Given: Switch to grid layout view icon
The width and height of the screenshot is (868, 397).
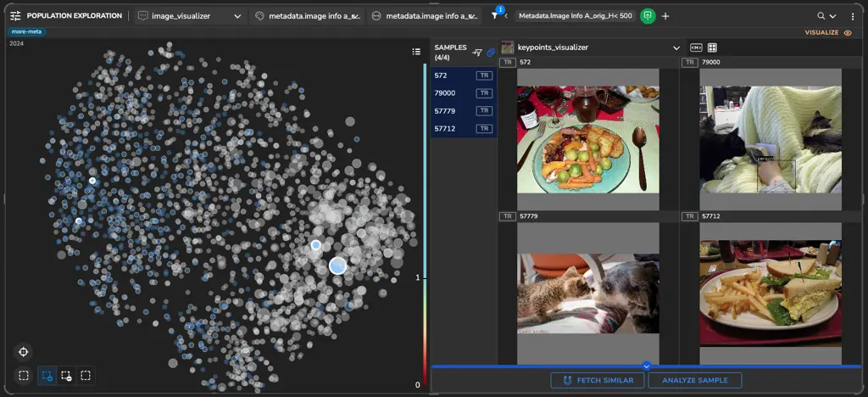Looking at the screenshot, I should click(x=712, y=48).
